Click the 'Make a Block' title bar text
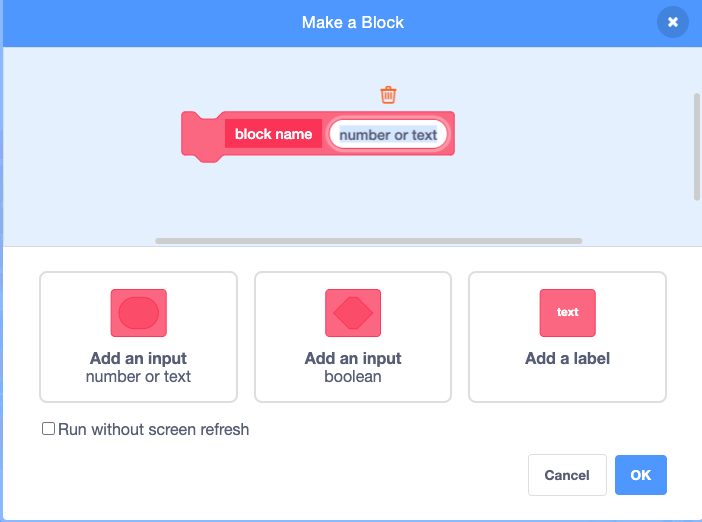Screen dimensions: 702x522 tap(353, 22)
